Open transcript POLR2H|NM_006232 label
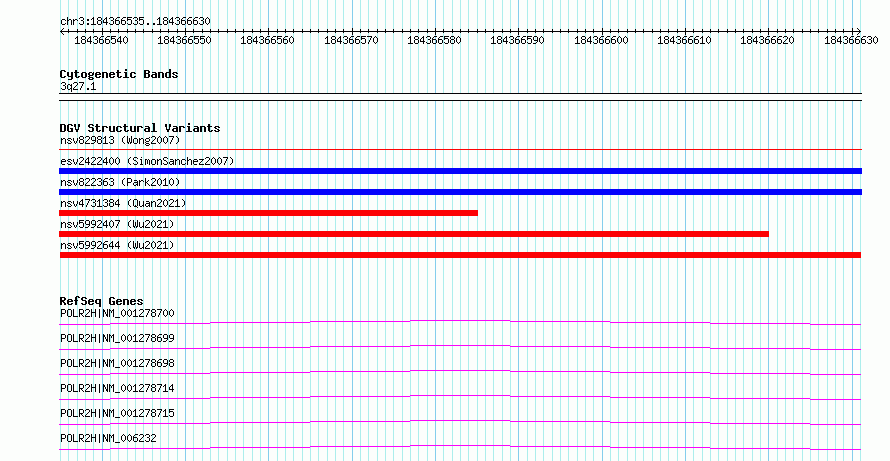The height and width of the screenshot is (461, 890). tap(108, 438)
